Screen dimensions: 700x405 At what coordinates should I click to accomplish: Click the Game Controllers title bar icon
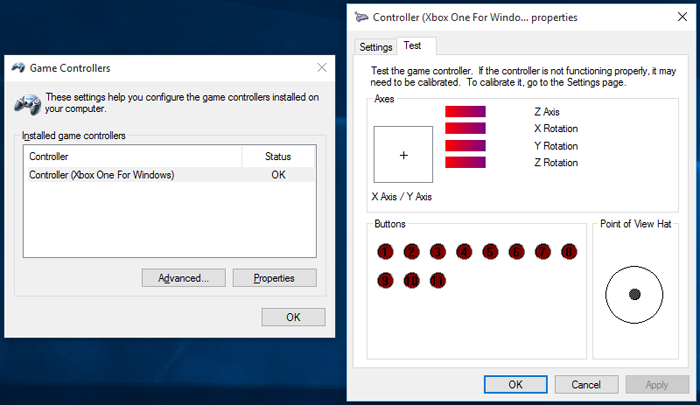pyautogui.click(x=18, y=68)
